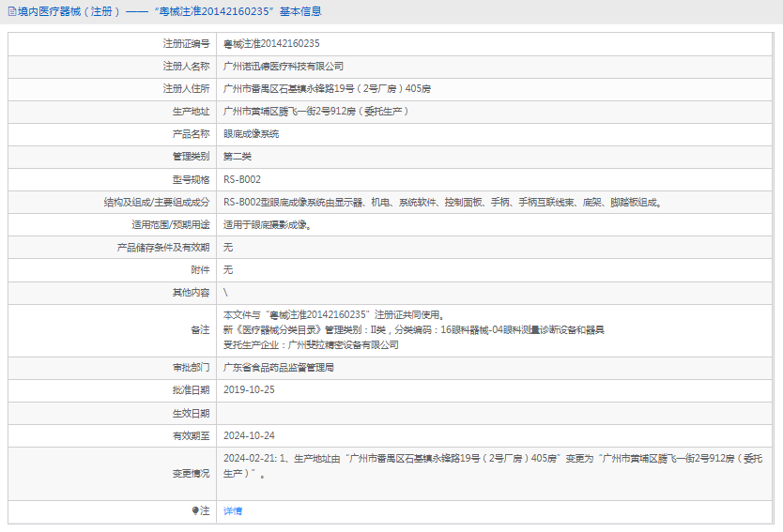Screen dimensions: 783x532
Task: Click the 生产地址 label
Action: 192,112
